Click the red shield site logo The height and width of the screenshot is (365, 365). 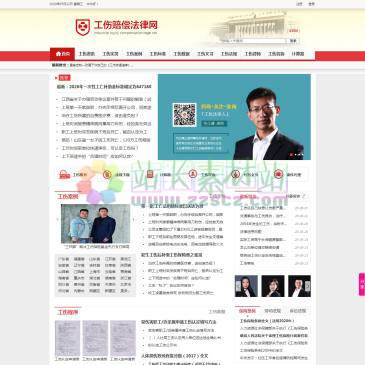82,27
